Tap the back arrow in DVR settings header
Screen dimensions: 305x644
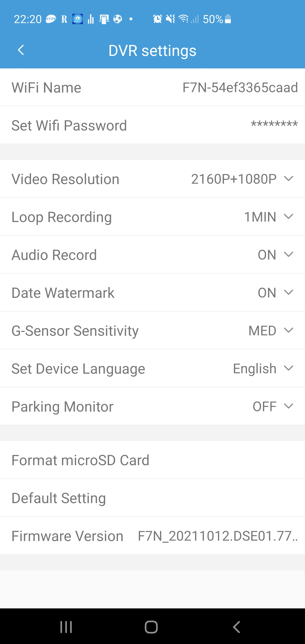click(21, 50)
